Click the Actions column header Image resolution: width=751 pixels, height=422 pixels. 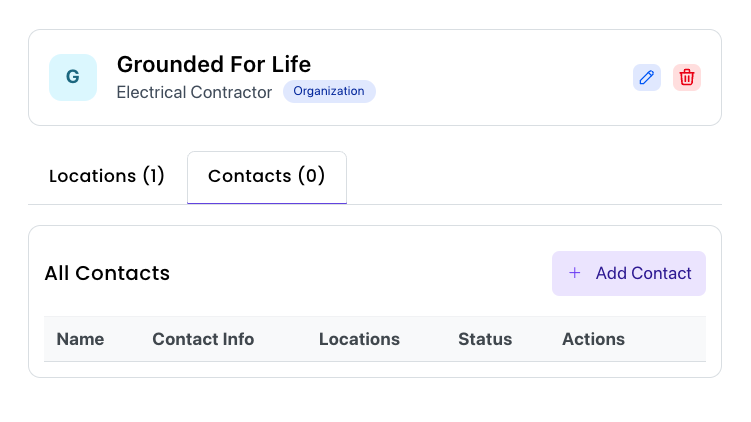pyautogui.click(x=593, y=339)
